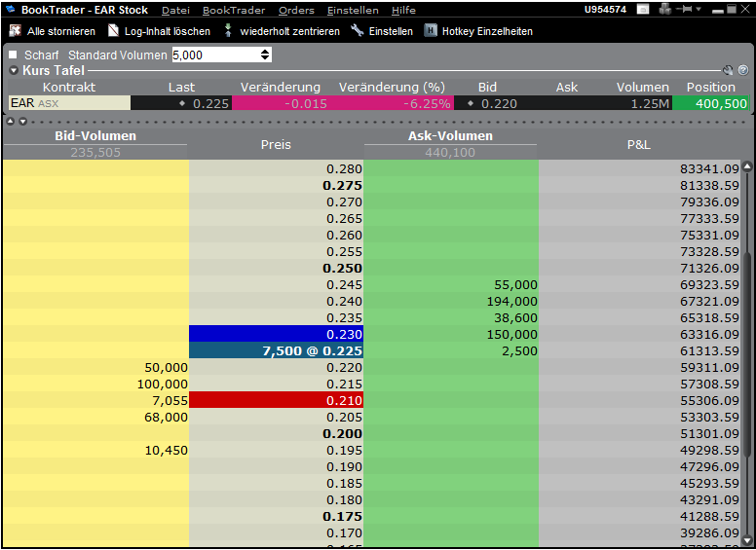Click the vertical scrollbar of price ladder
This screenshot has height=550, width=756.
(747, 350)
